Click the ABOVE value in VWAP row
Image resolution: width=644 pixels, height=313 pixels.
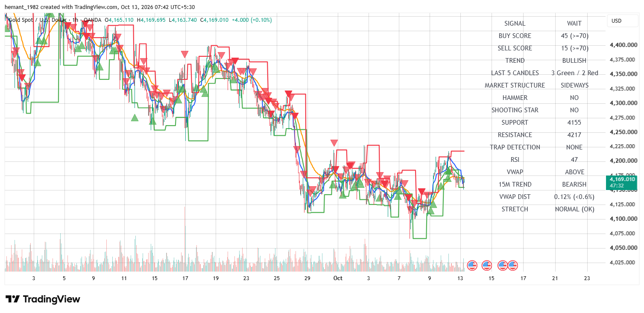(574, 172)
